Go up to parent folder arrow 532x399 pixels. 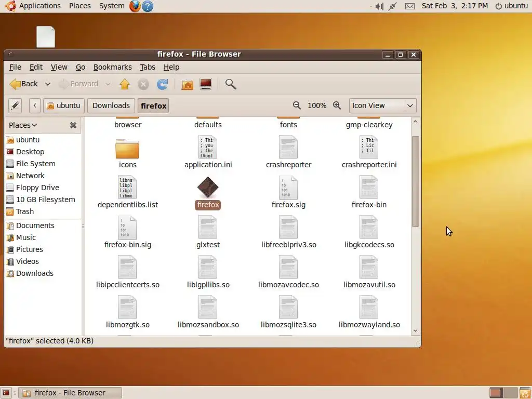coord(125,84)
